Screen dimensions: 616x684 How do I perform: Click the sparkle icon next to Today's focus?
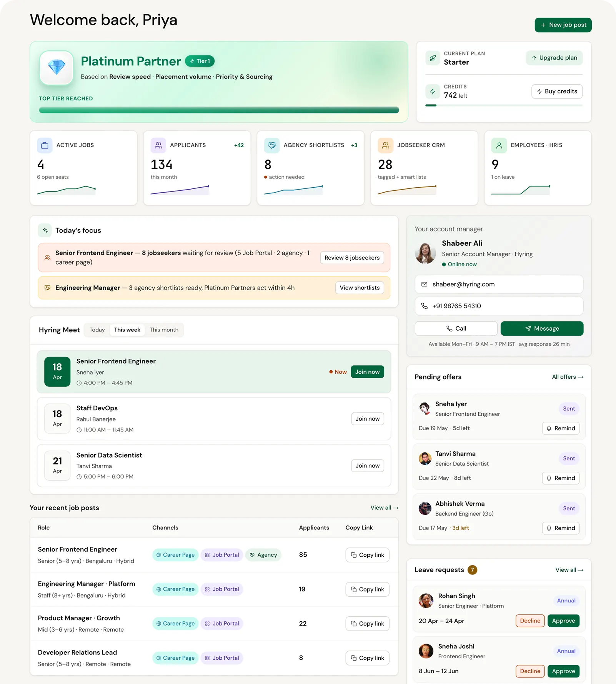[45, 230]
